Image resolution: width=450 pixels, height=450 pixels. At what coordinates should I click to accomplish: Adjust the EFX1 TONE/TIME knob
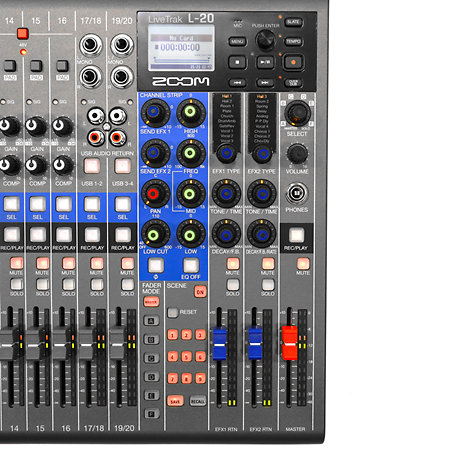[226, 194]
